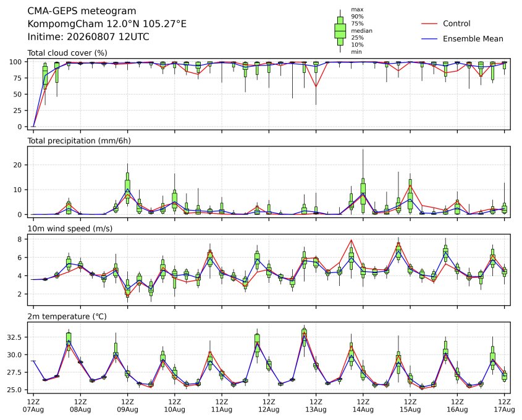The image size is (522, 420).
Task: Click the 'Total cloud cover (%)' panel title
Action: coord(67,53)
